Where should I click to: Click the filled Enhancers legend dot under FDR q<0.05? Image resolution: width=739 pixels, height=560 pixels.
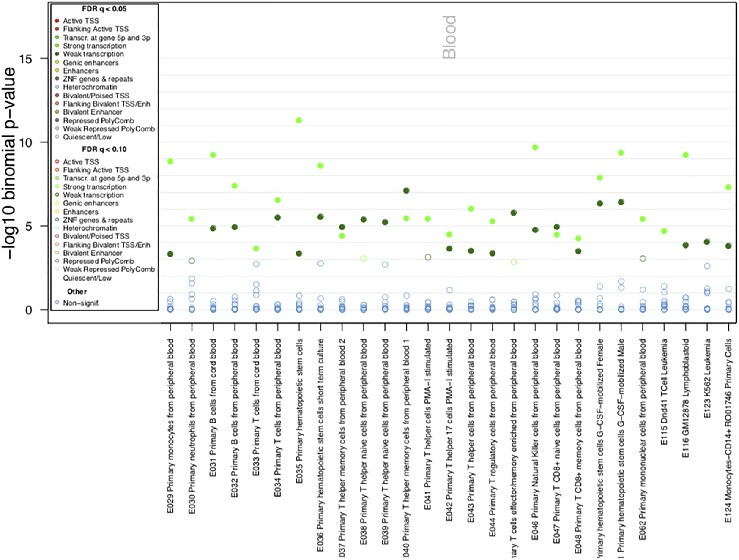tap(57, 71)
